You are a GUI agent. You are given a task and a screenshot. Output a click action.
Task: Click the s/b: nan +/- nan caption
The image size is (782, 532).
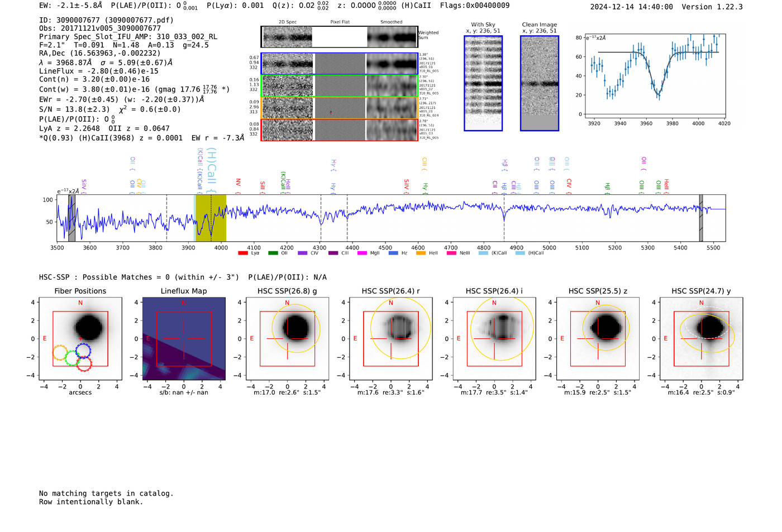click(x=184, y=392)
